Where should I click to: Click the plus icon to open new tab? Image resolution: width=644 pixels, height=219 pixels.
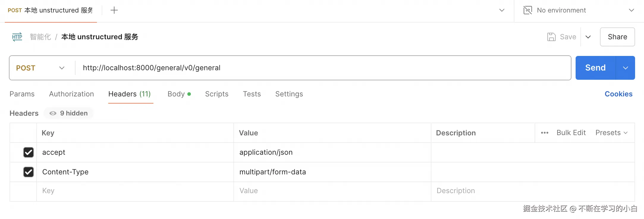pos(114,10)
